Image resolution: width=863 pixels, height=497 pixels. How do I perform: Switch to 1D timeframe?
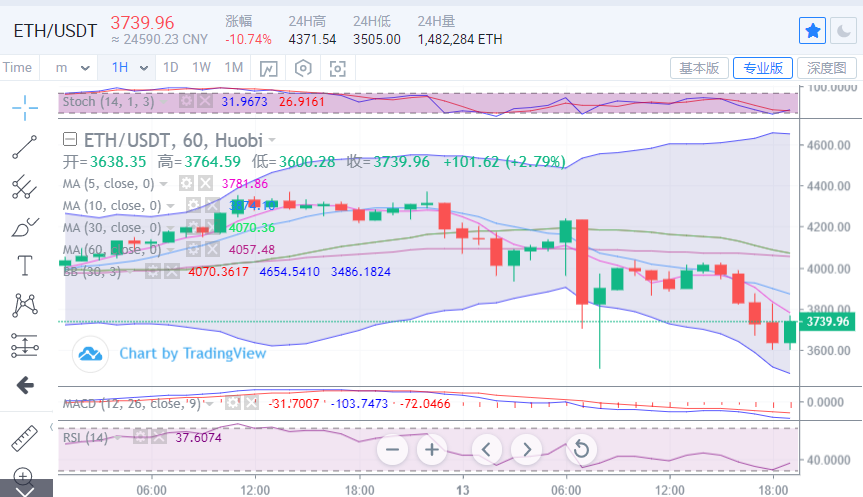coord(171,68)
